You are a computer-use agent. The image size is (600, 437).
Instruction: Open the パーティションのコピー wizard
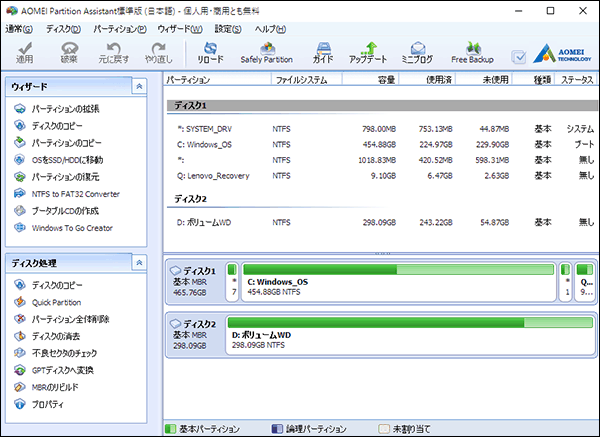coord(58,143)
